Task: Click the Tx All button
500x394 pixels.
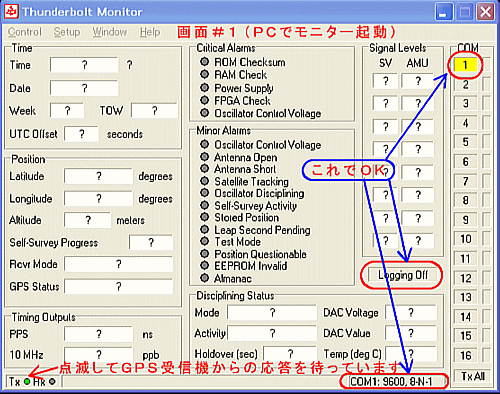Action: coord(472,376)
